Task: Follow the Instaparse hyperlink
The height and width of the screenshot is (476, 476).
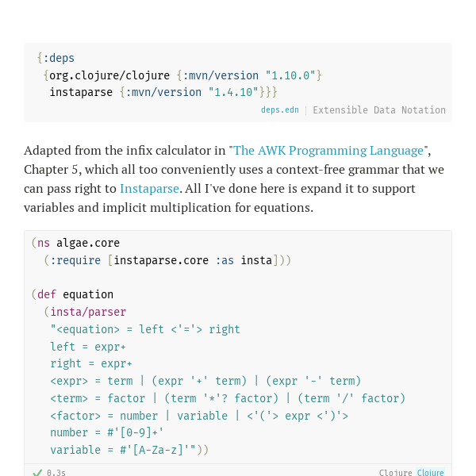Action: tap(149, 189)
